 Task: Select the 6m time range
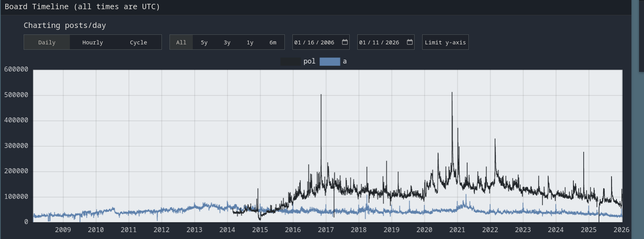(x=273, y=42)
